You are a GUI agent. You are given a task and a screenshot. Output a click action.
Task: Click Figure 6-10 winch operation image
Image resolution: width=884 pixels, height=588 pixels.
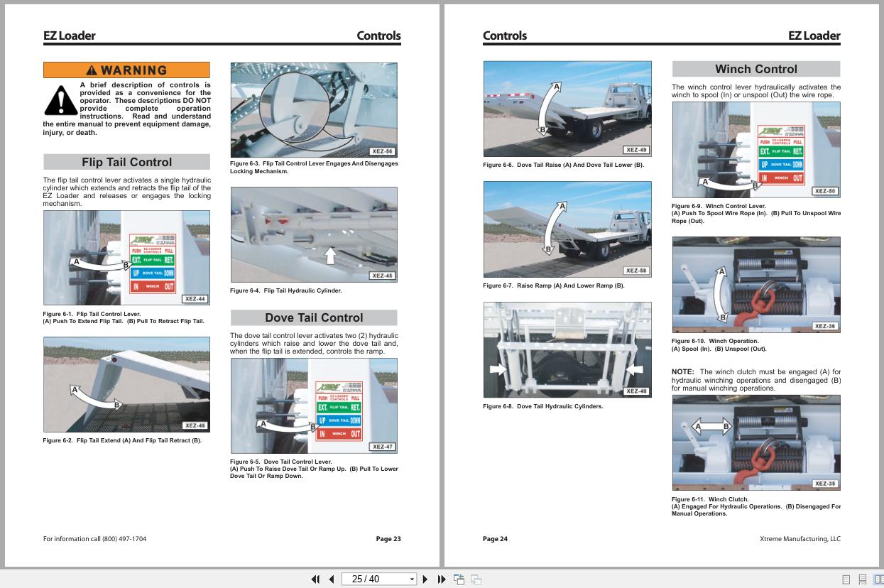click(x=756, y=285)
